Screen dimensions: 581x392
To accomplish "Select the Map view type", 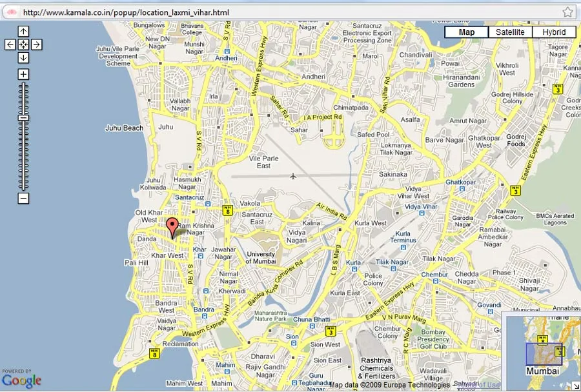I will (466, 32).
